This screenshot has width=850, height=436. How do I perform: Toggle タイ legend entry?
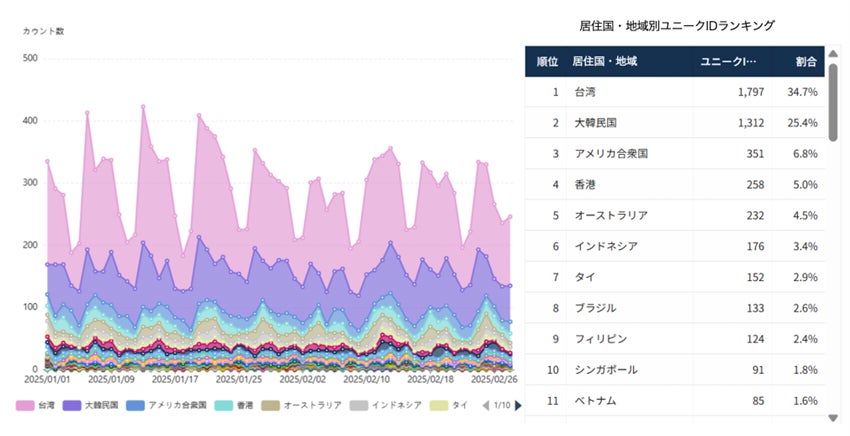pos(451,405)
